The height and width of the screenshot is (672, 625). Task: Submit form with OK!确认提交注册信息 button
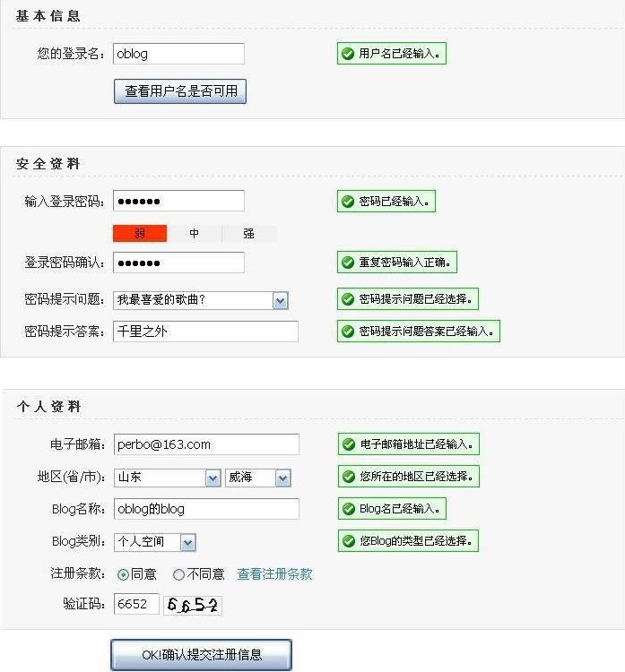201,655
